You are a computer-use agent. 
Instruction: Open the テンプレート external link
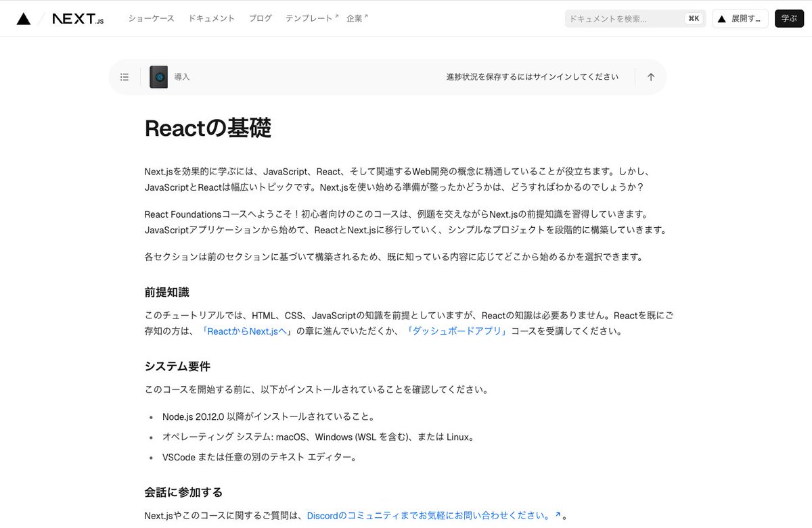click(x=312, y=19)
